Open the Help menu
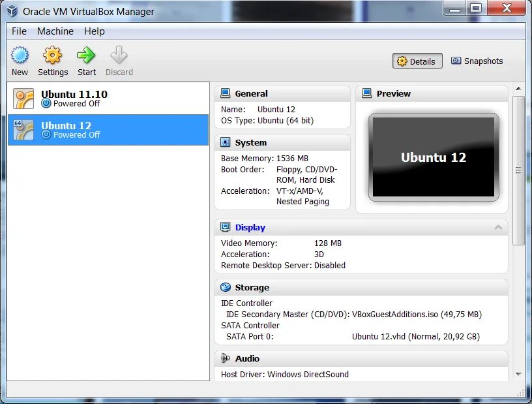 tap(95, 31)
